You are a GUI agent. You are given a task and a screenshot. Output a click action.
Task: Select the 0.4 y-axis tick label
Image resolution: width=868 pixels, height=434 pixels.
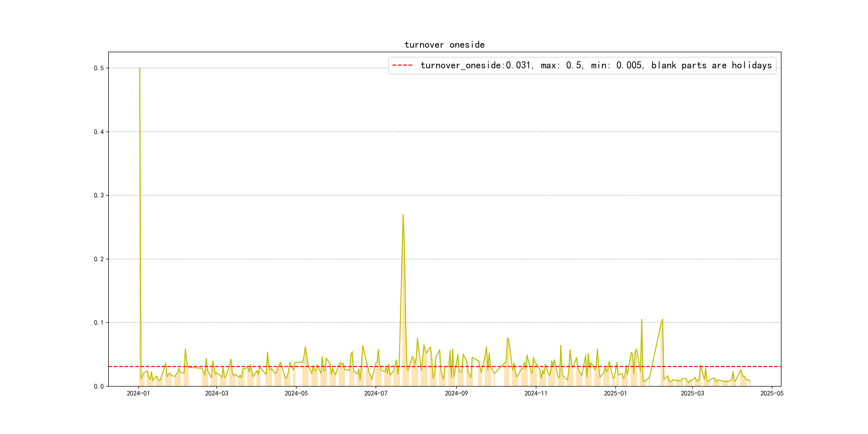(x=99, y=132)
